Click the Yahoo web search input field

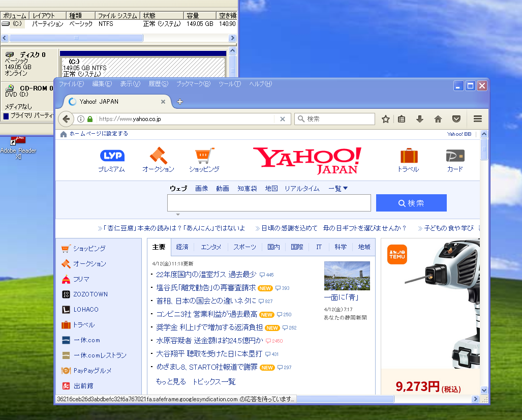point(269,203)
